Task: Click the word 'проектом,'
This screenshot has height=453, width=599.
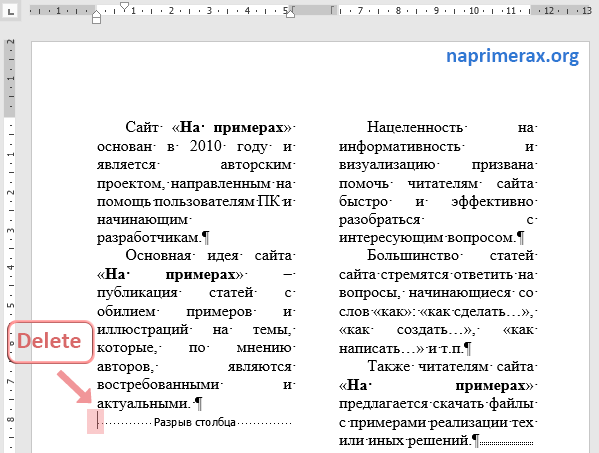Action: [x=131, y=184]
